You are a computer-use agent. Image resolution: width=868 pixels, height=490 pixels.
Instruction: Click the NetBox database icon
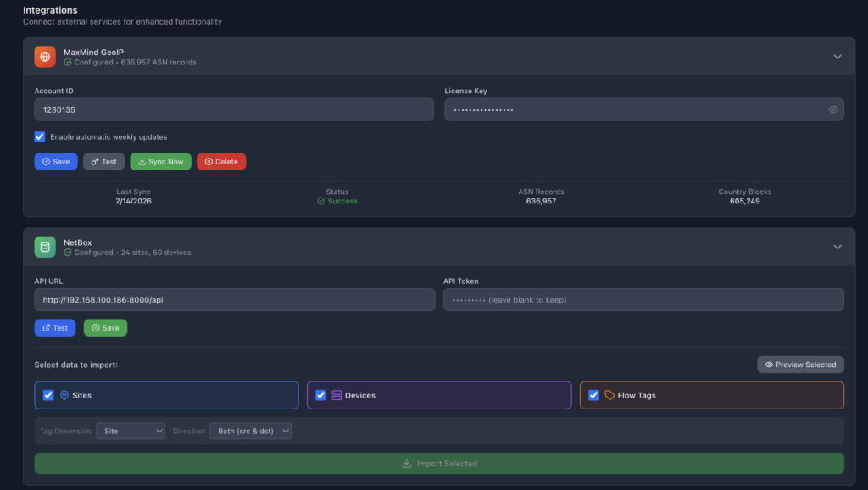point(45,247)
